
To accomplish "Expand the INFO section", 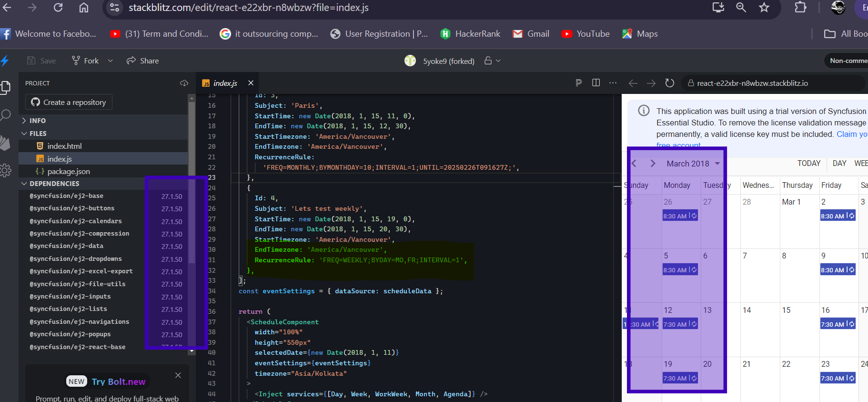I will click(104, 121).
